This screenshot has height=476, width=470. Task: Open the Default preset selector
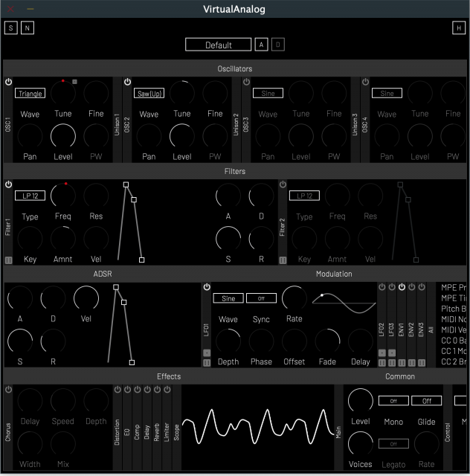point(219,45)
